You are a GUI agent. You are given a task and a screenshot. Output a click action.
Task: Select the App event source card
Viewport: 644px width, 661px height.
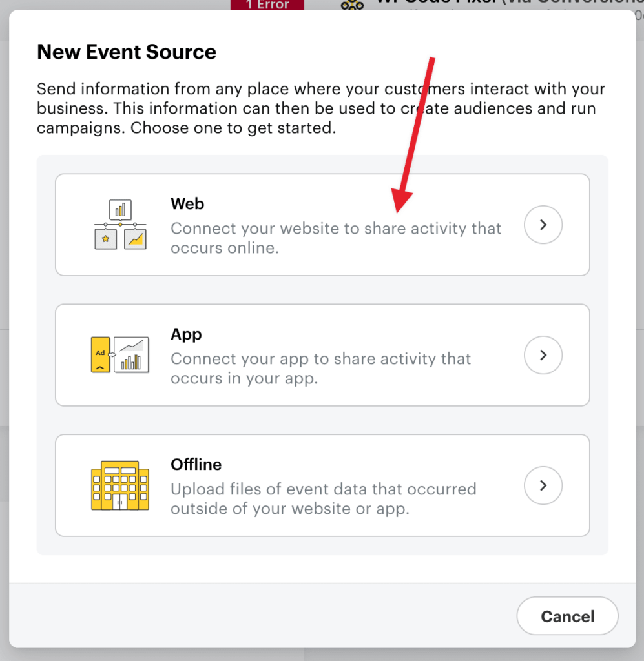322,354
